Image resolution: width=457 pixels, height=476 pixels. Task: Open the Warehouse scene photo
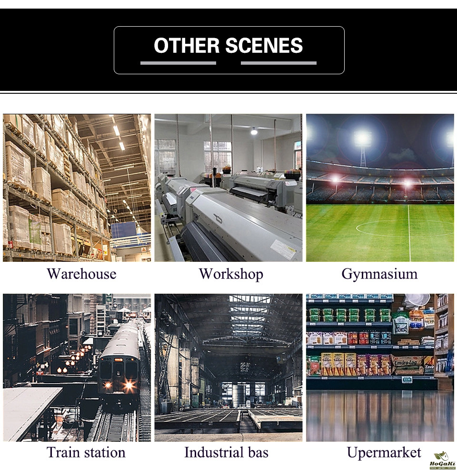click(77, 188)
